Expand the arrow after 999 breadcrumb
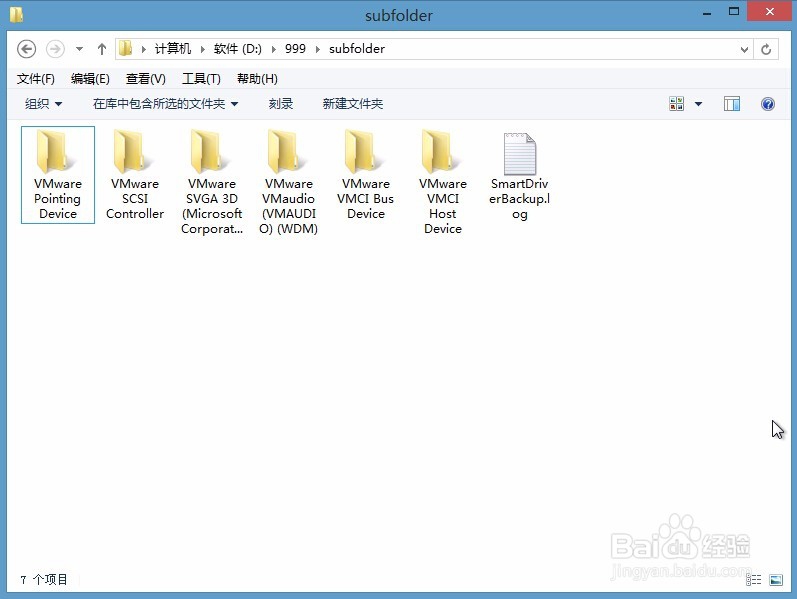This screenshot has height=599, width=797. pos(318,49)
